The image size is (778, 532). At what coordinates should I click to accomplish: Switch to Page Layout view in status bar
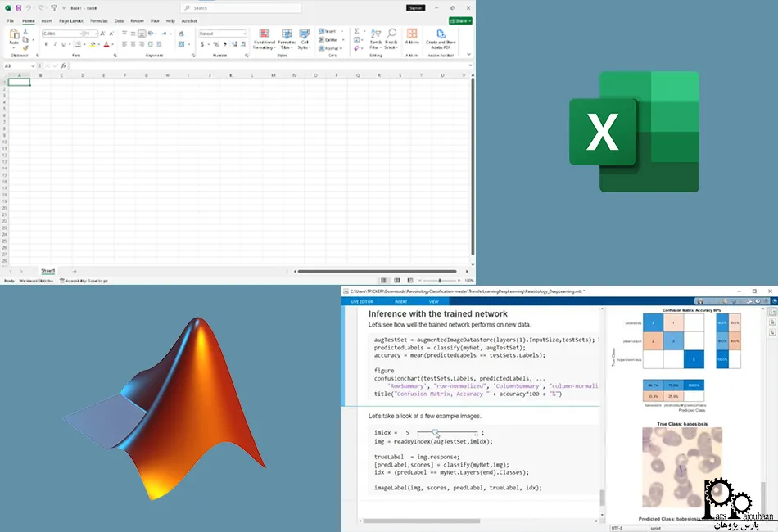click(x=397, y=281)
